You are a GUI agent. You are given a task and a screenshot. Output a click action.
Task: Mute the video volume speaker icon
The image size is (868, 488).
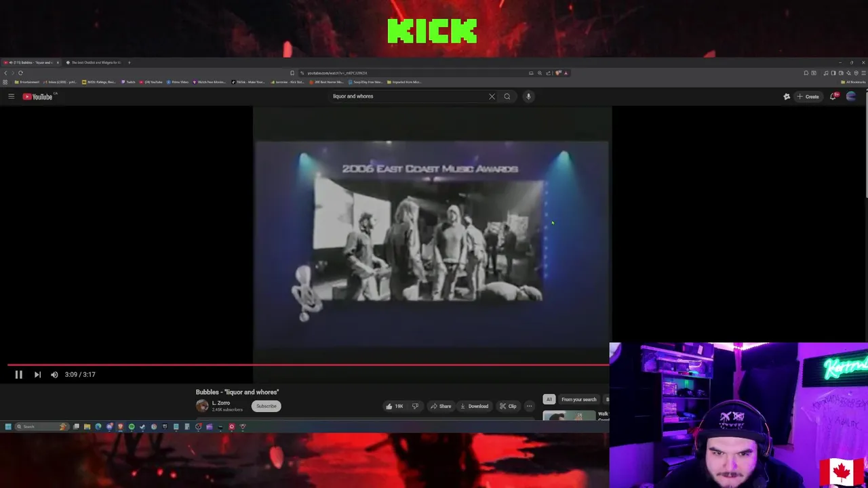point(54,374)
